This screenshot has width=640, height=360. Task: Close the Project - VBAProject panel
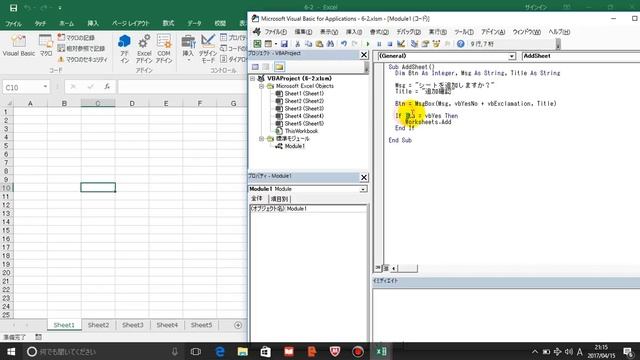click(364, 55)
